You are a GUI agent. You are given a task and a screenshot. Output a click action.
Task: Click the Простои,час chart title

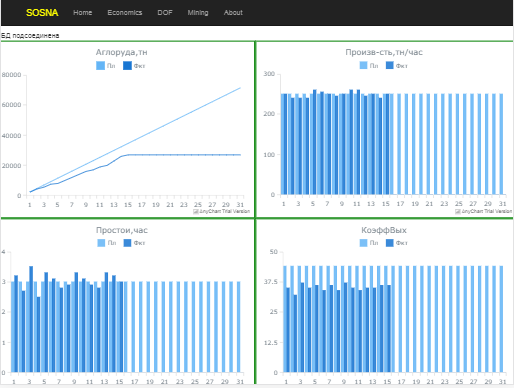coord(122,230)
